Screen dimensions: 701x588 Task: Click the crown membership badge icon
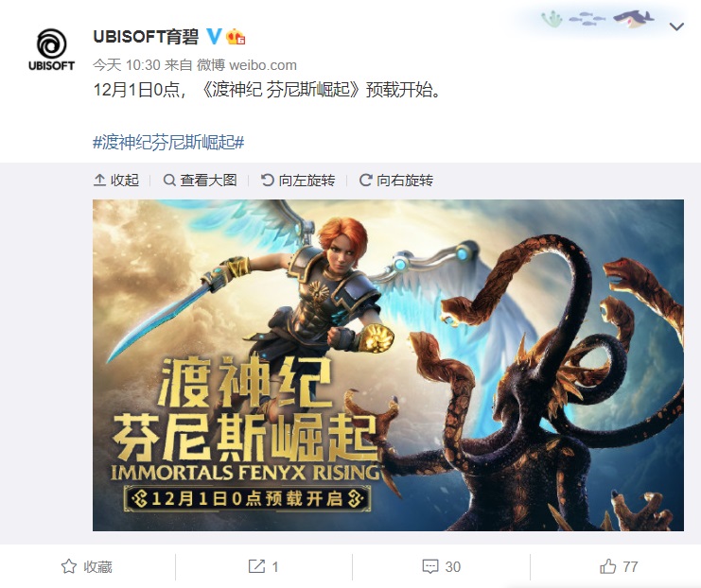click(236, 37)
